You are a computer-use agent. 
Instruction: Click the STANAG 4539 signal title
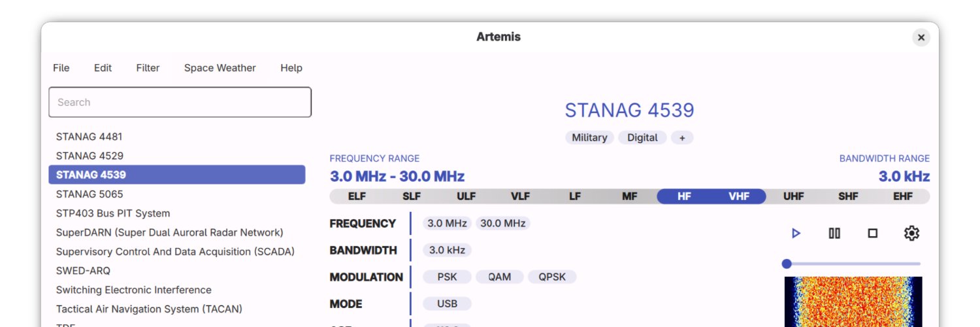point(629,110)
